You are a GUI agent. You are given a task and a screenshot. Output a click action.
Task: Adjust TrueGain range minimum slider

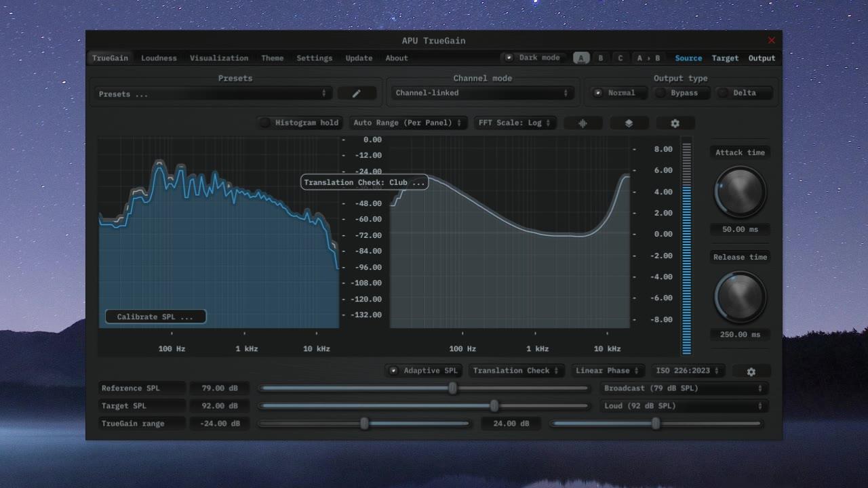click(364, 424)
